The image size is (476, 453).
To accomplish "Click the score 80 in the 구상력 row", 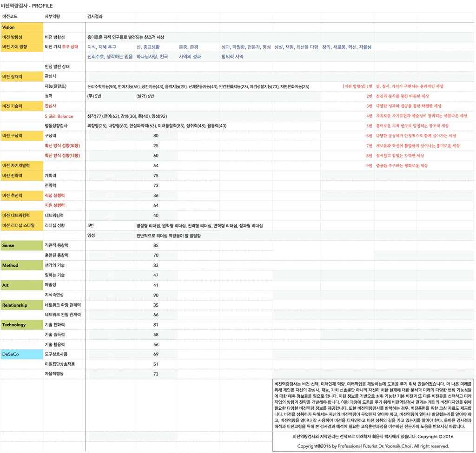I will pos(156,136).
